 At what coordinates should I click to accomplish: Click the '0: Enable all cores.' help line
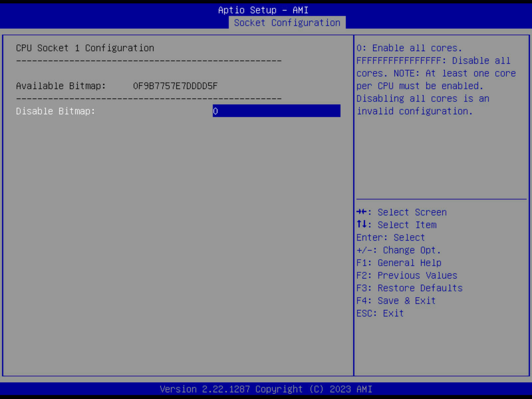409,48
